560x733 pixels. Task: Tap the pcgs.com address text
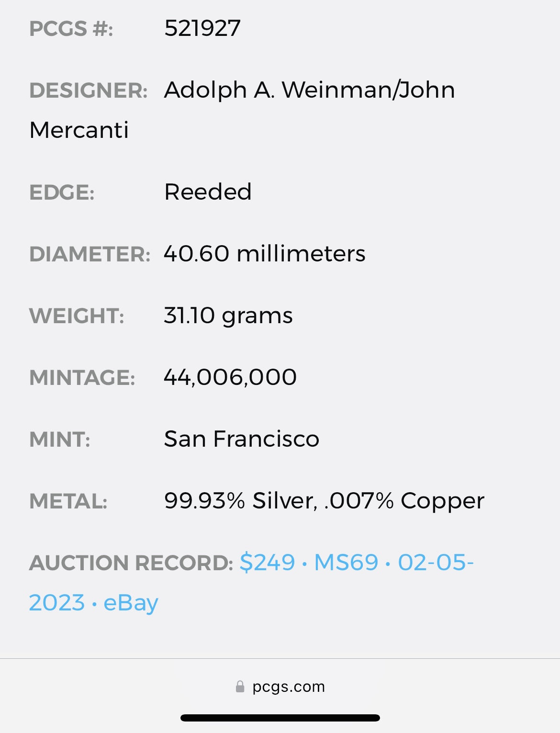click(x=288, y=687)
